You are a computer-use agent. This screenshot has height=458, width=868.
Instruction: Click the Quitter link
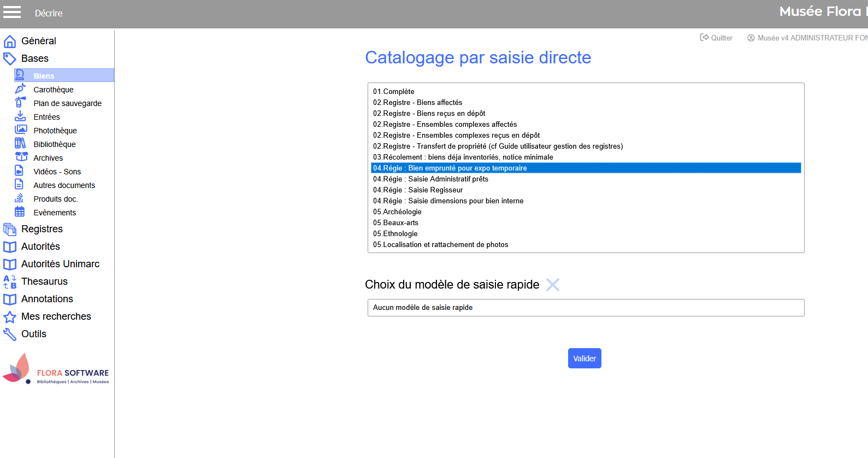716,38
